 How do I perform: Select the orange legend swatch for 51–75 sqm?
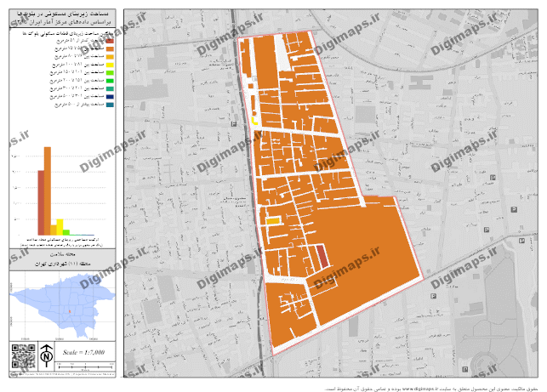coord(110,48)
